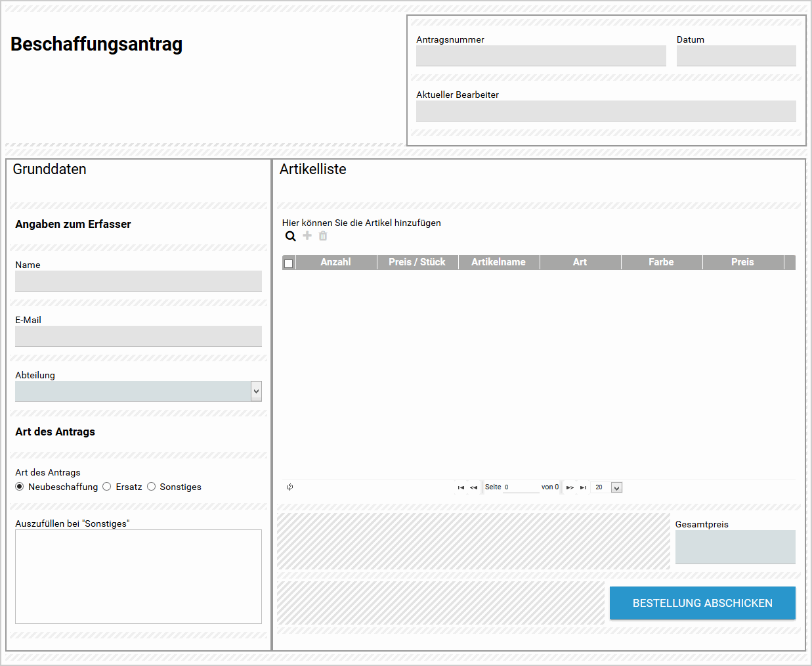Screen dimensions: 812x666
Task: Click the trash icon to delete articles
Action: [322, 236]
